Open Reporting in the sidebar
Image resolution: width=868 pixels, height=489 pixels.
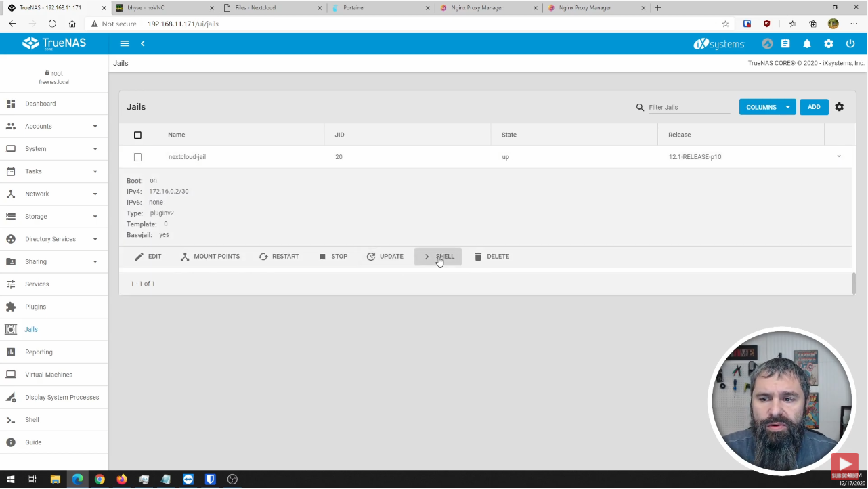click(54, 352)
